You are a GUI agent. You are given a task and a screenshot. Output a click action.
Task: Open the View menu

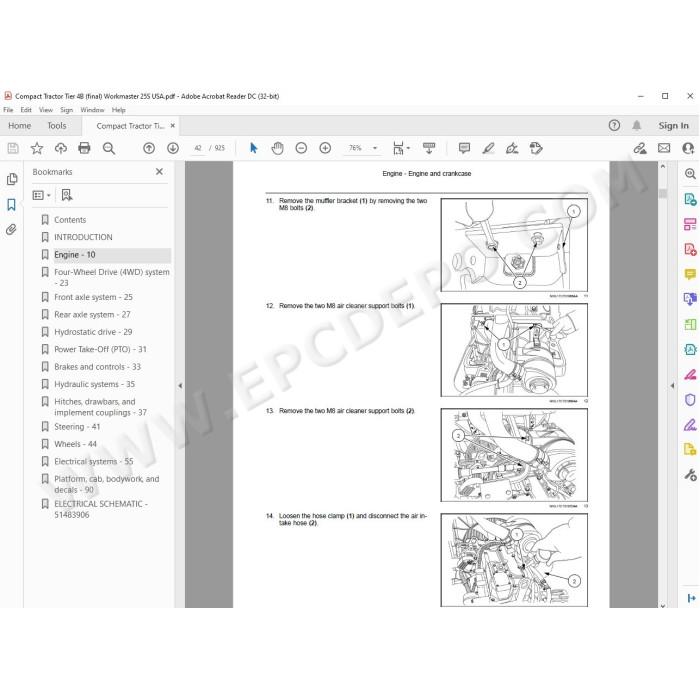46,110
